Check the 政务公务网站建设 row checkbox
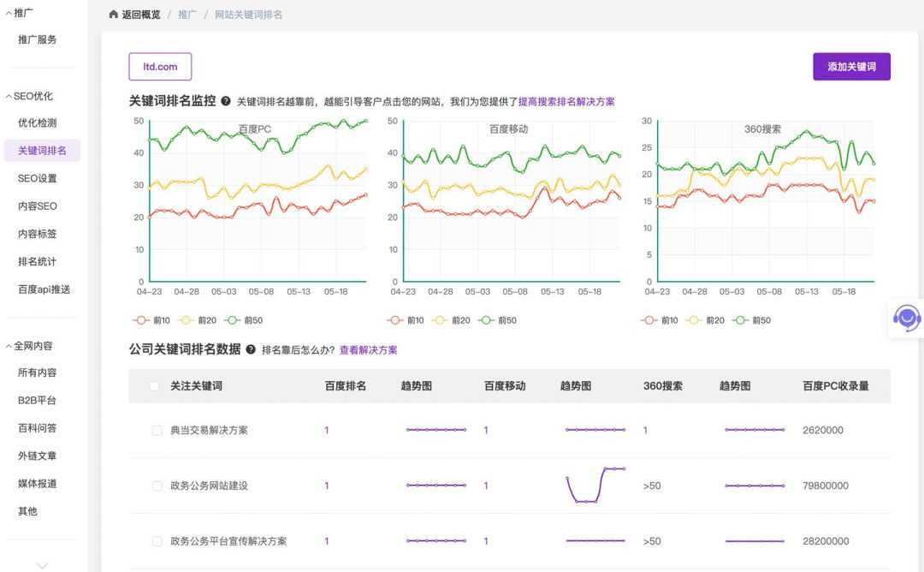Image resolution: width=924 pixels, height=572 pixels. [x=157, y=486]
